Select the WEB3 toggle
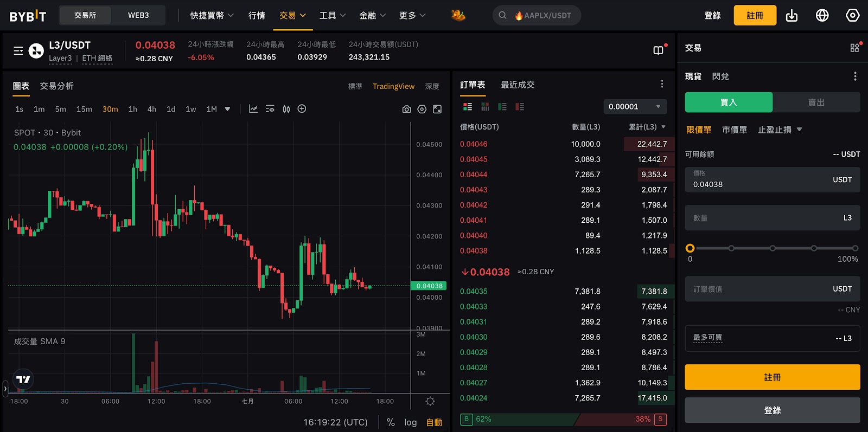This screenshot has width=868, height=432. pyautogui.click(x=138, y=15)
